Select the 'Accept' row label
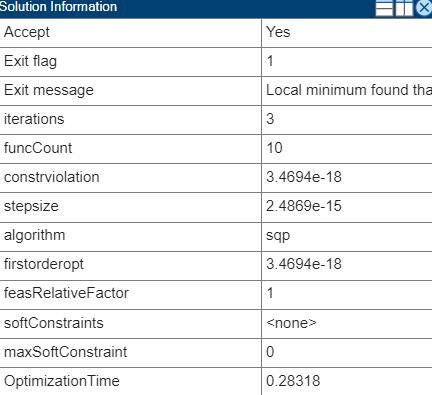 (x=27, y=32)
